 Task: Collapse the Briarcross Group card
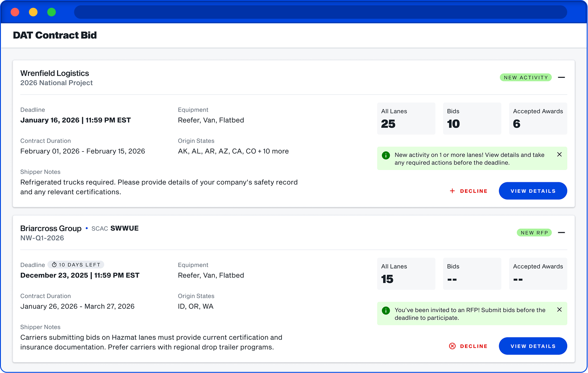point(561,233)
